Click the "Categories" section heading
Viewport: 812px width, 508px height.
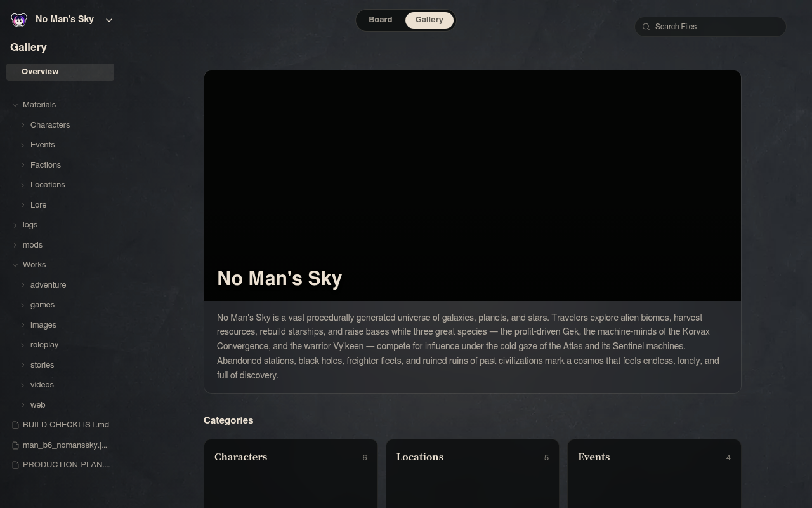[x=228, y=420]
